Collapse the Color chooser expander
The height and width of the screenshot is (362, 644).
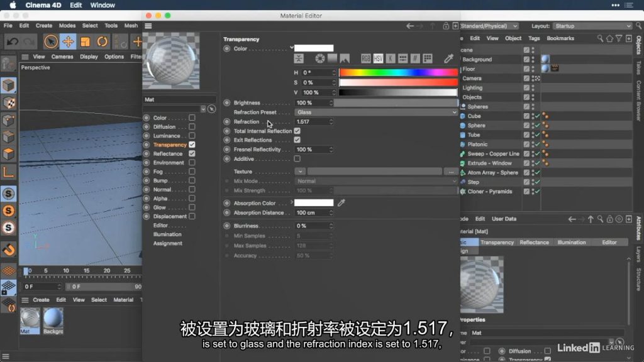(292, 48)
